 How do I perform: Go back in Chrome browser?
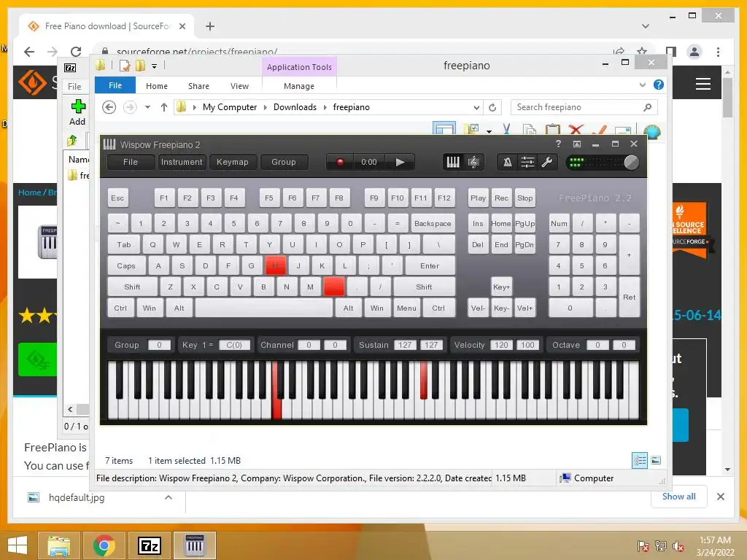pyautogui.click(x=29, y=52)
